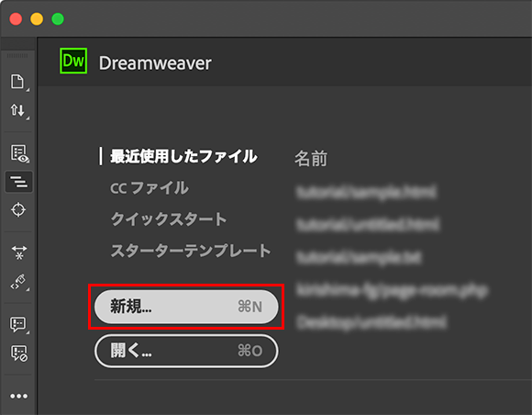Click the Dreamweaver title text
Screen dimensions: 532x415
(x=155, y=63)
